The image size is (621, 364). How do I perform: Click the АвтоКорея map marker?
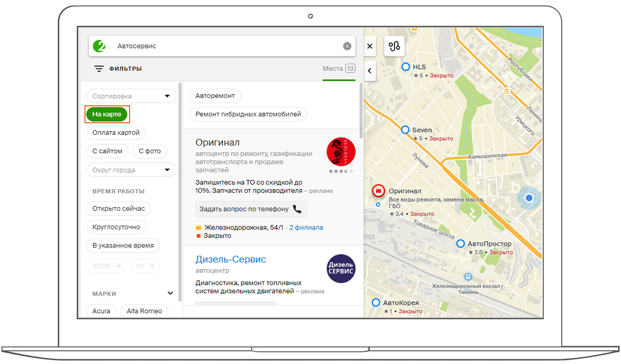click(x=376, y=303)
